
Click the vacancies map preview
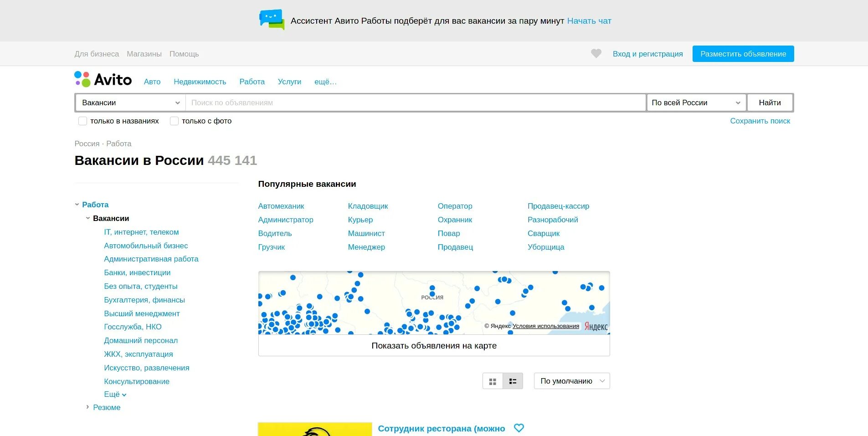[x=434, y=303]
